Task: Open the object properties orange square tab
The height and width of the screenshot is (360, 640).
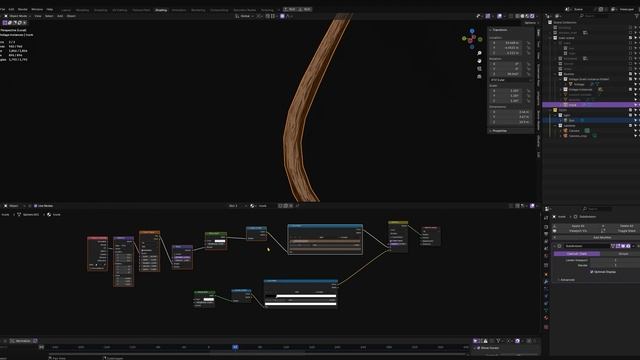Action: [546, 274]
